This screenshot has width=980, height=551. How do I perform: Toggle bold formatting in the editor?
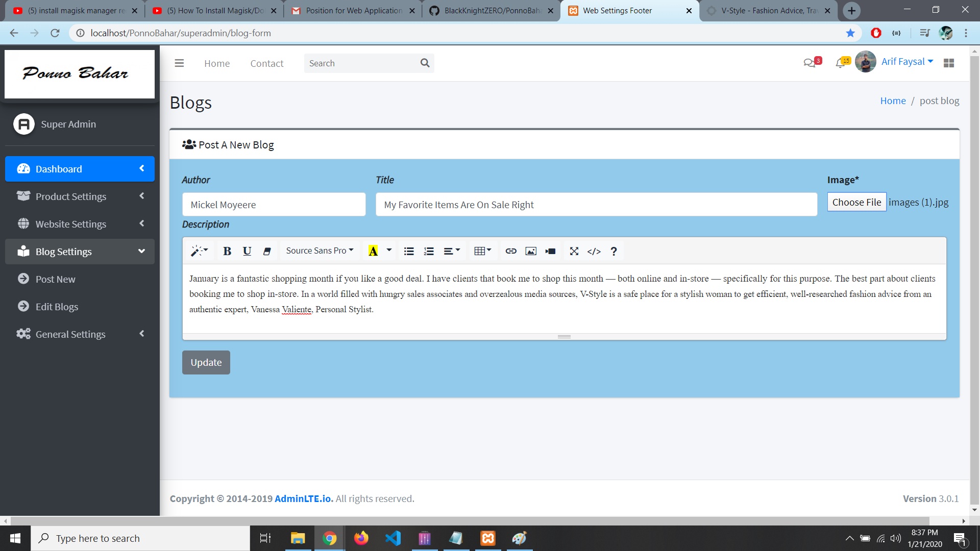(227, 251)
